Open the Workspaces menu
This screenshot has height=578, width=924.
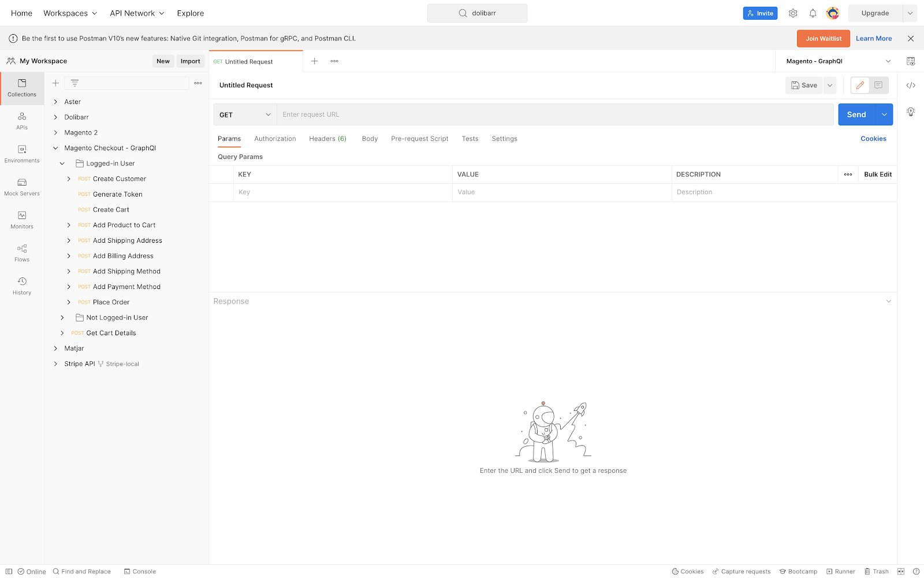(x=70, y=13)
